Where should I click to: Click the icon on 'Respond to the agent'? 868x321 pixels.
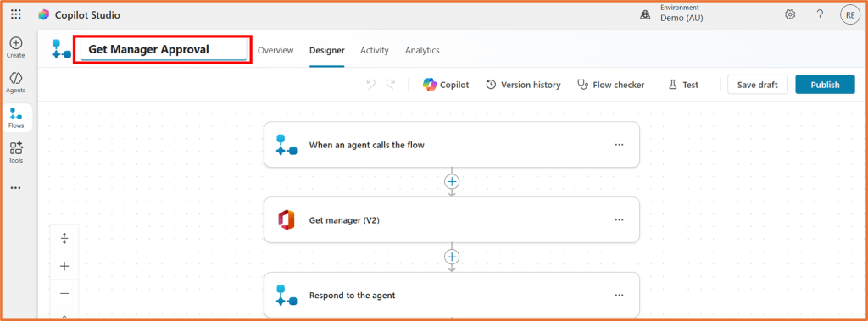click(x=287, y=295)
